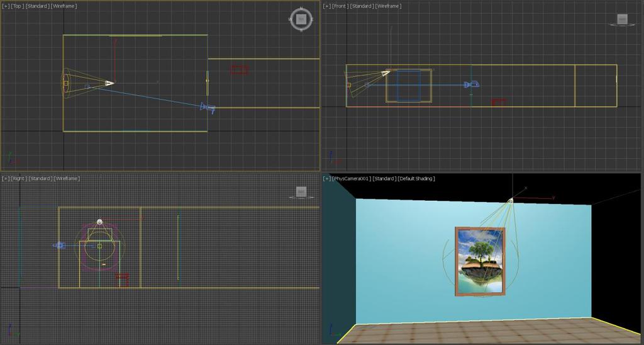
Task: Select the white spotlight cone in Top viewport
Action: [x=108, y=83]
